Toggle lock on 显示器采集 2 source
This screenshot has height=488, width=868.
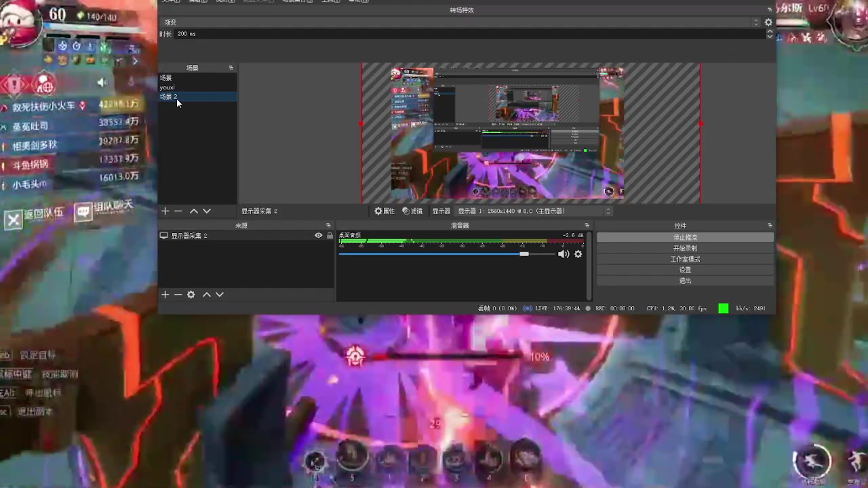click(x=330, y=235)
